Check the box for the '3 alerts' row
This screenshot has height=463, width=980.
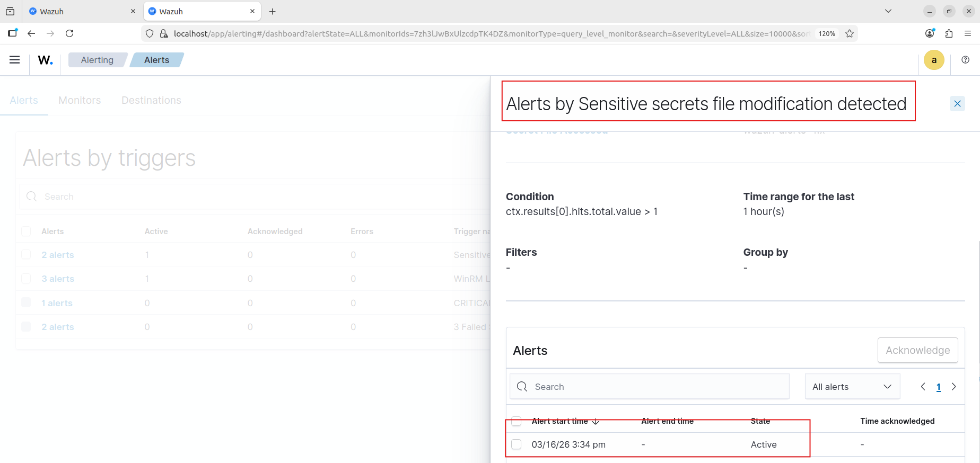point(26,279)
